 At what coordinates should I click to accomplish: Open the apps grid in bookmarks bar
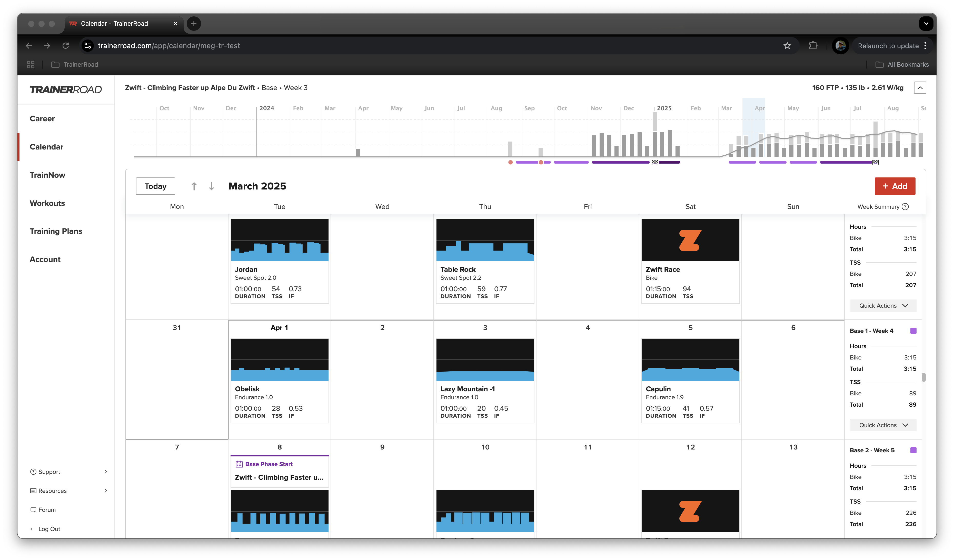31,65
